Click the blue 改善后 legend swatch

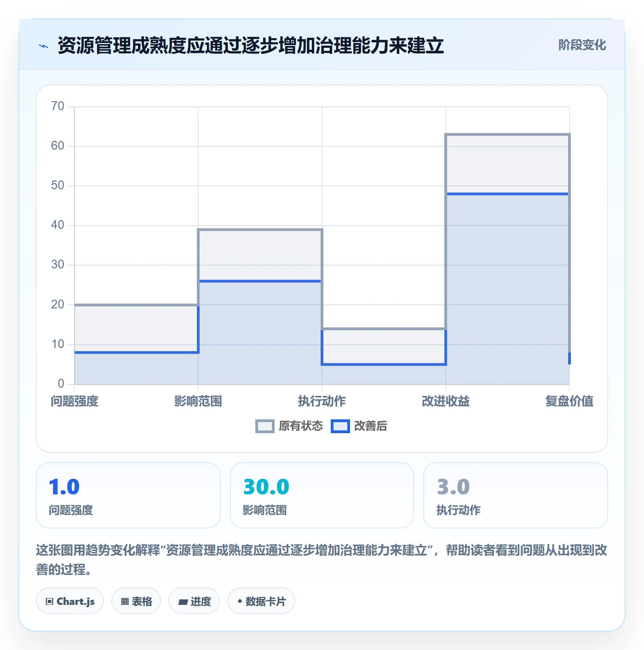(x=340, y=426)
